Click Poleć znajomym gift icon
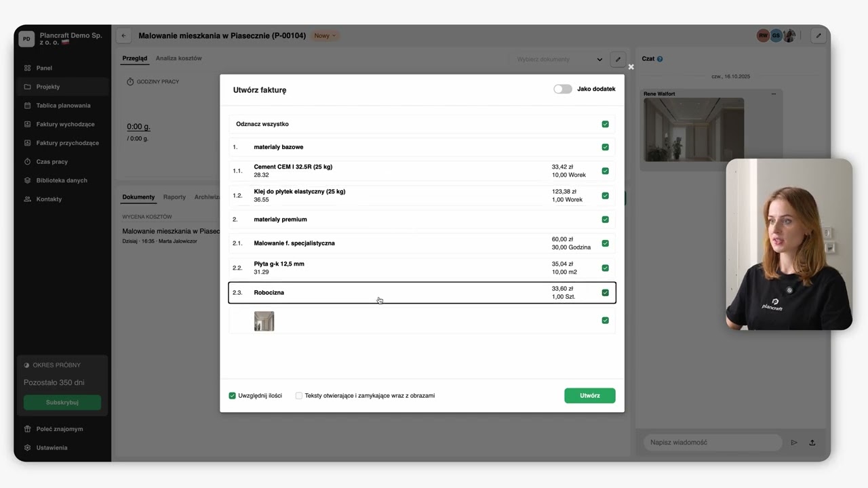Image resolution: width=868 pixels, height=488 pixels. point(27,429)
